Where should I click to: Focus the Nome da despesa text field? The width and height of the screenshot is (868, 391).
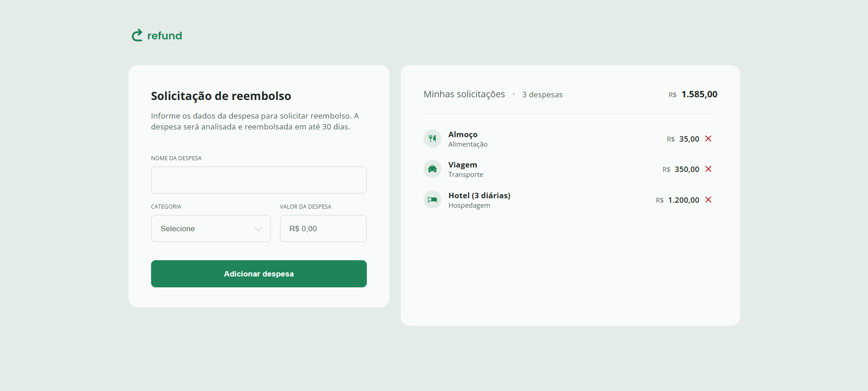pyautogui.click(x=259, y=180)
